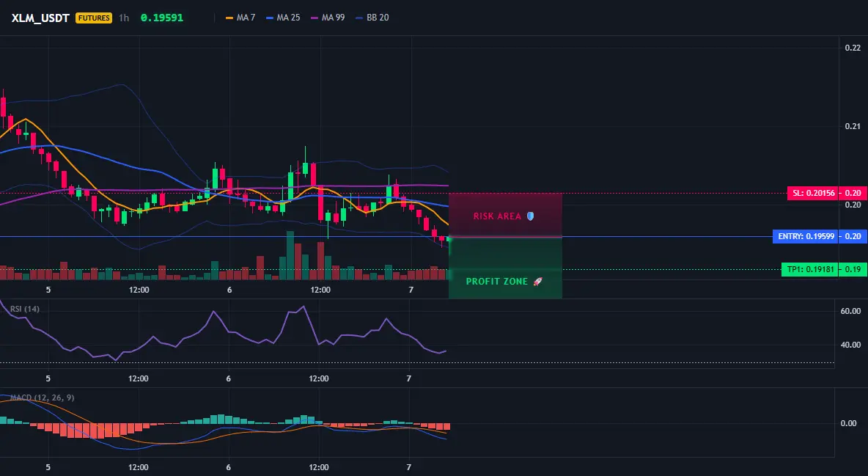Click the blue ENTRY tag 0.20 on axis
868x476 pixels.
853,237
